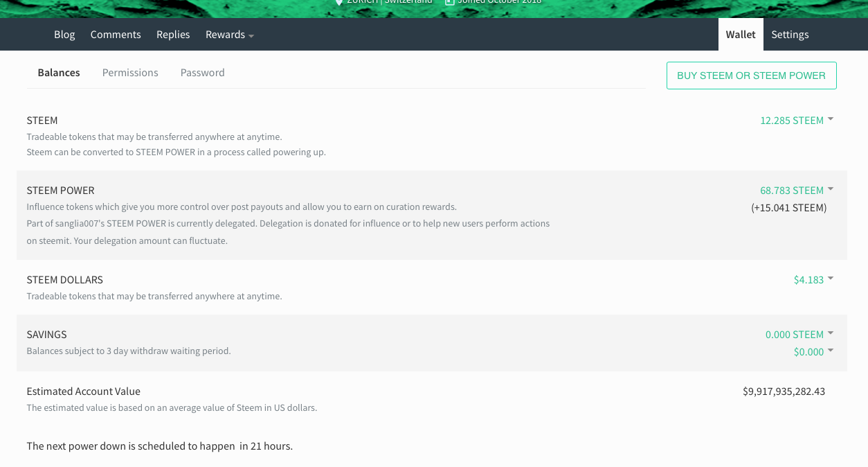This screenshot has height=467, width=868.
Task: Select the Wallet tab
Action: coord(741,35)
